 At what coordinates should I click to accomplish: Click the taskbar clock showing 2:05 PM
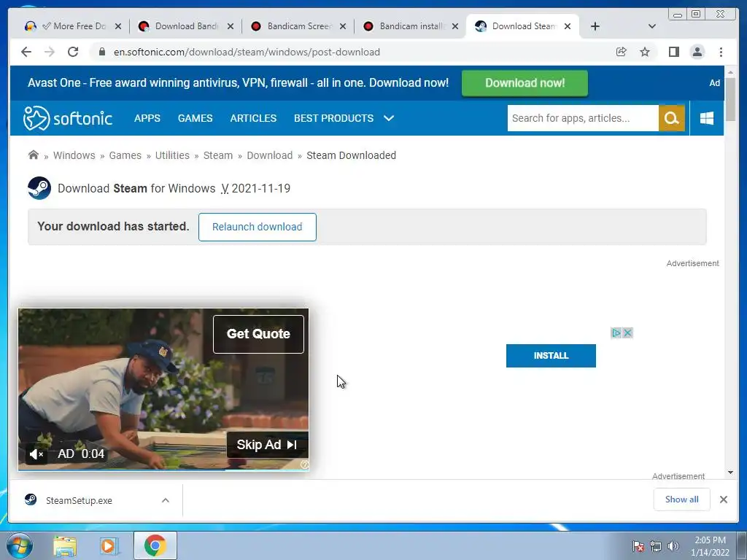[710, 546]
